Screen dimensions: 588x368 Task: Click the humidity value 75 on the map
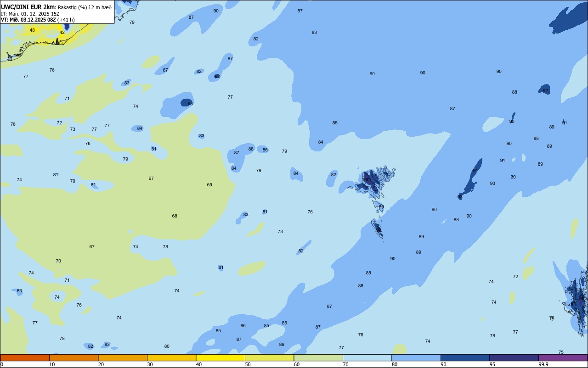click(561, 352)
